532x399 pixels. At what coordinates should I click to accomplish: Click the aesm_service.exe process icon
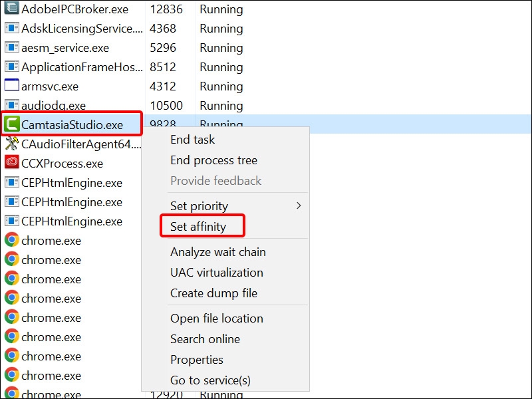point(11,47)
